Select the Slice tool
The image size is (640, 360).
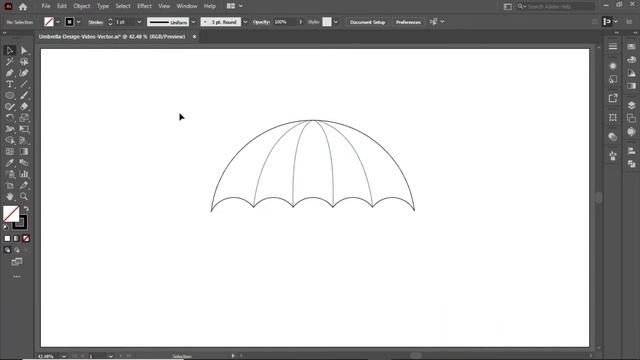[24, 185]
